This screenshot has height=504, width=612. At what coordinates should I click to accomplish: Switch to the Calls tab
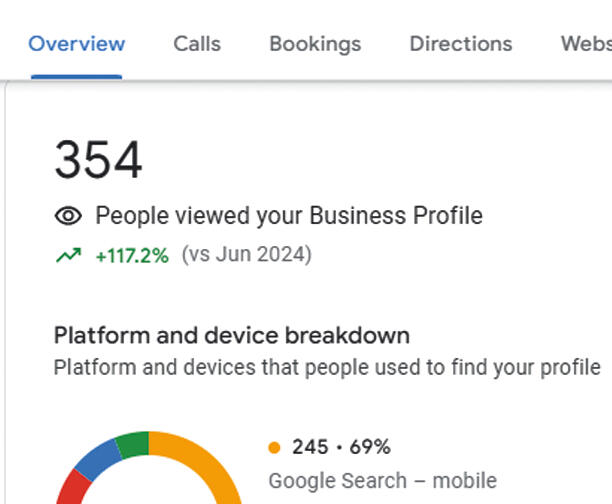point(197,43)
